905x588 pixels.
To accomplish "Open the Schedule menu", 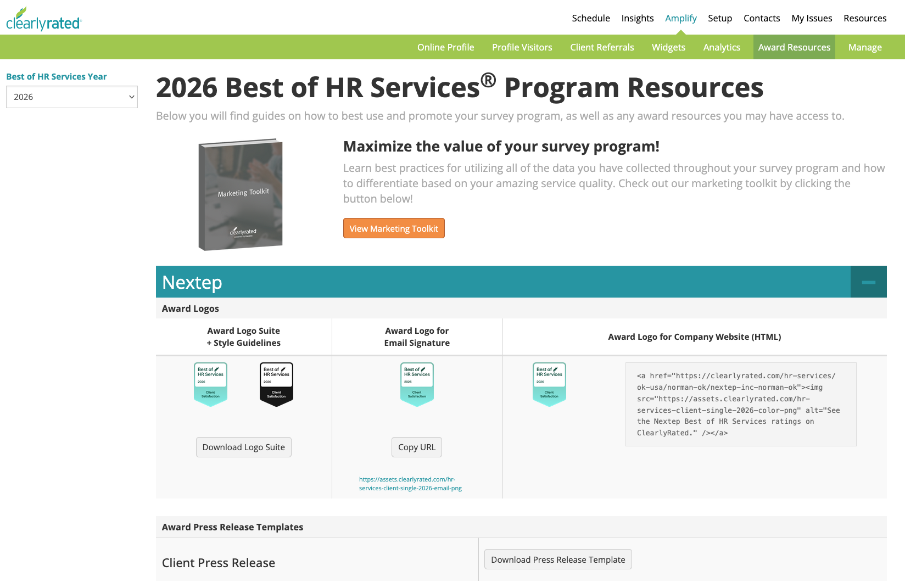I will (590, 18).
